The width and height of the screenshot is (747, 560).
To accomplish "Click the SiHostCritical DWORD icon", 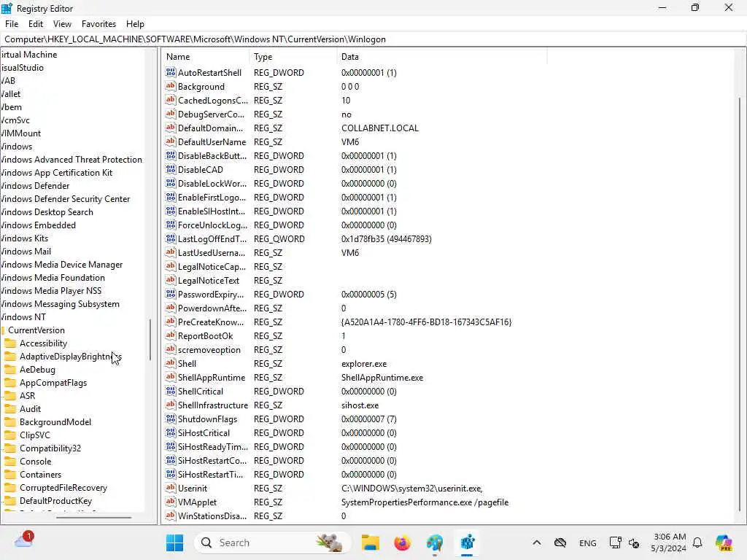I will [x=170, y=432].
